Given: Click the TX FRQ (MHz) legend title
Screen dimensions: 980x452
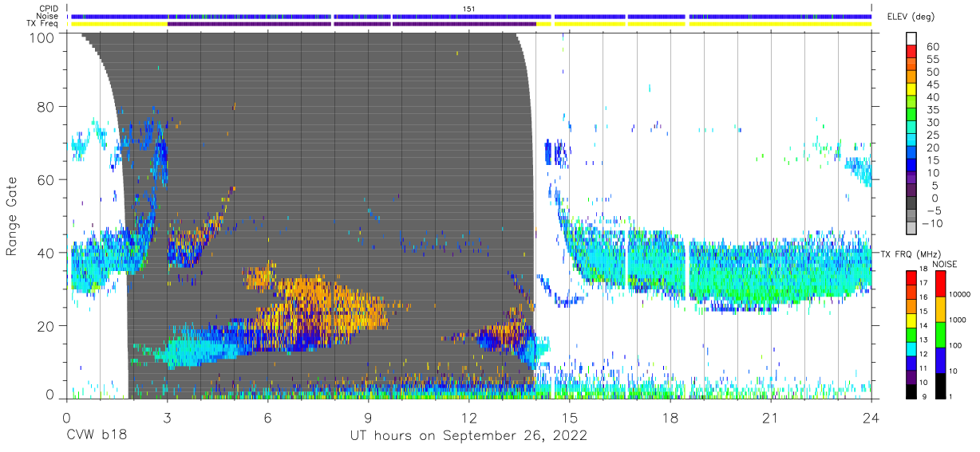Looking at the screenshot, I should pos(911,254).
